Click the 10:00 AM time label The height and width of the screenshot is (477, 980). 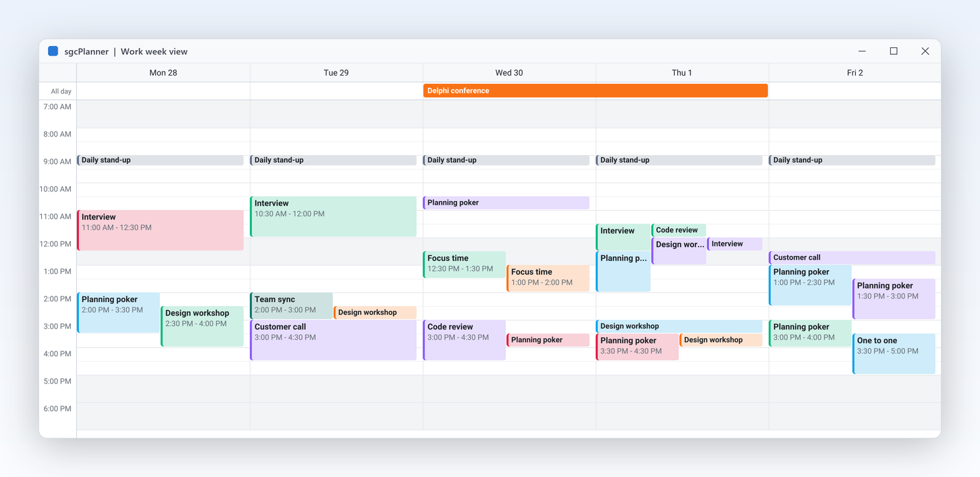tap(56, 189)
